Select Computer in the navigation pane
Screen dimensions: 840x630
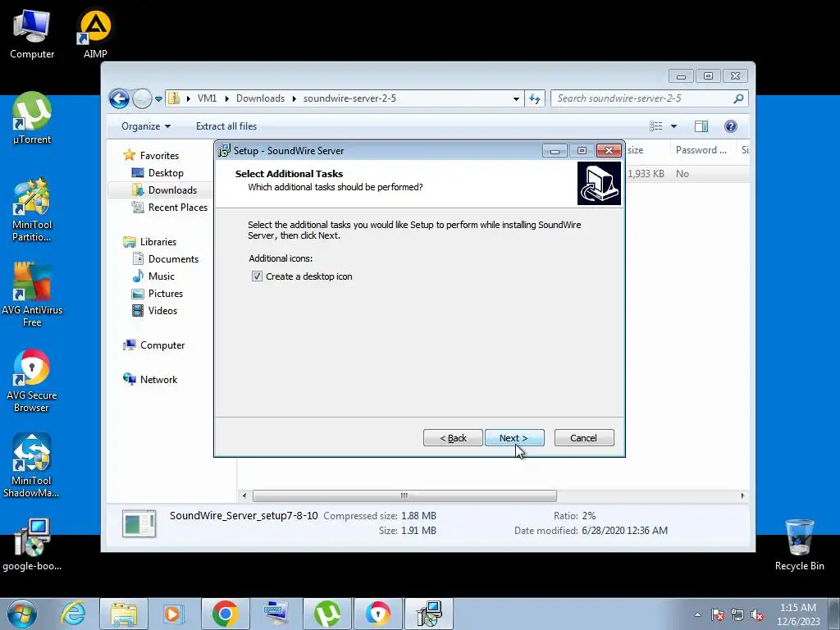[x=162, y=345]
